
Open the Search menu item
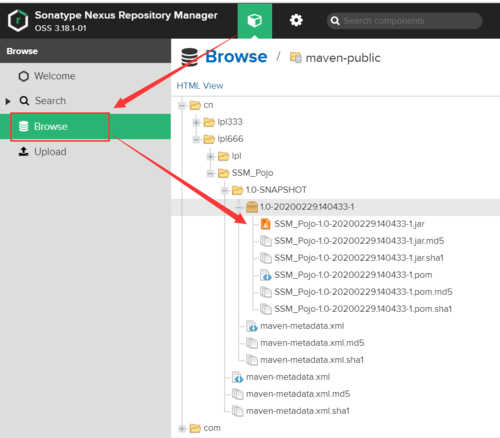pyautogui.click(x=85, y=101)
